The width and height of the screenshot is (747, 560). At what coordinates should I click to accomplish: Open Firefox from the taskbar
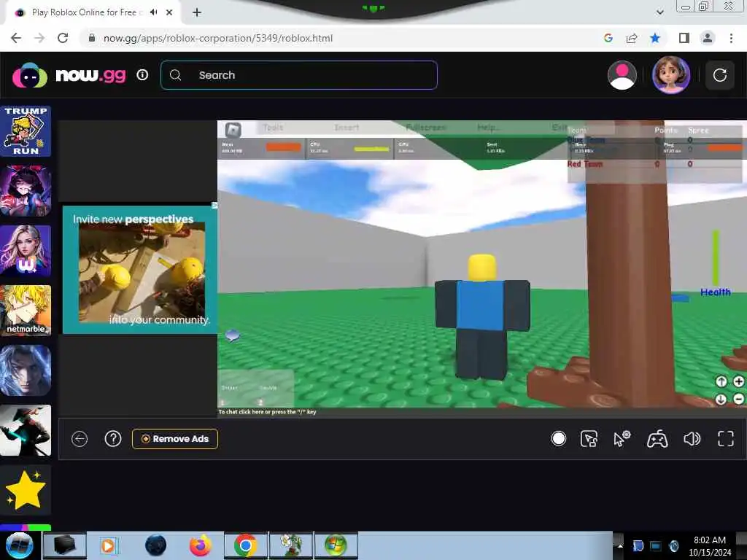click(x=200, y=545)
